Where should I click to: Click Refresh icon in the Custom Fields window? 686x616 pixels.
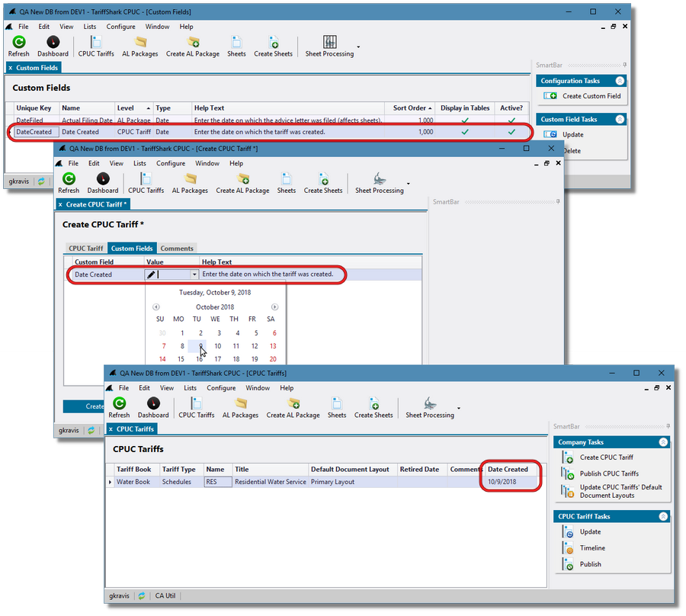point(19,42)
